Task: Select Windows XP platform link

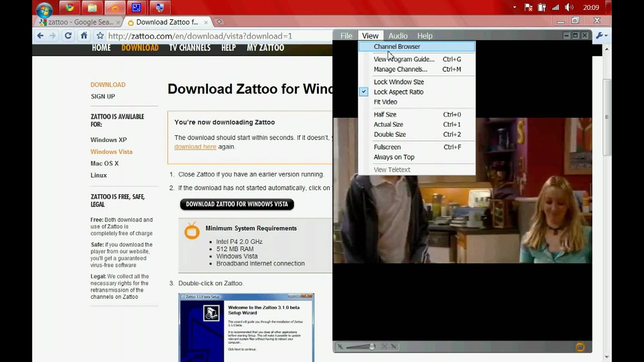Action: pos(109,140)
